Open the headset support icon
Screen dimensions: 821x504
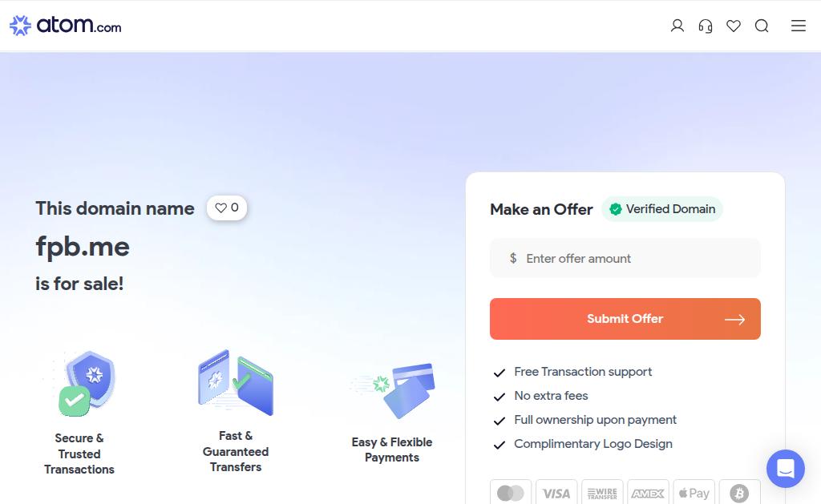click(706, 26)
